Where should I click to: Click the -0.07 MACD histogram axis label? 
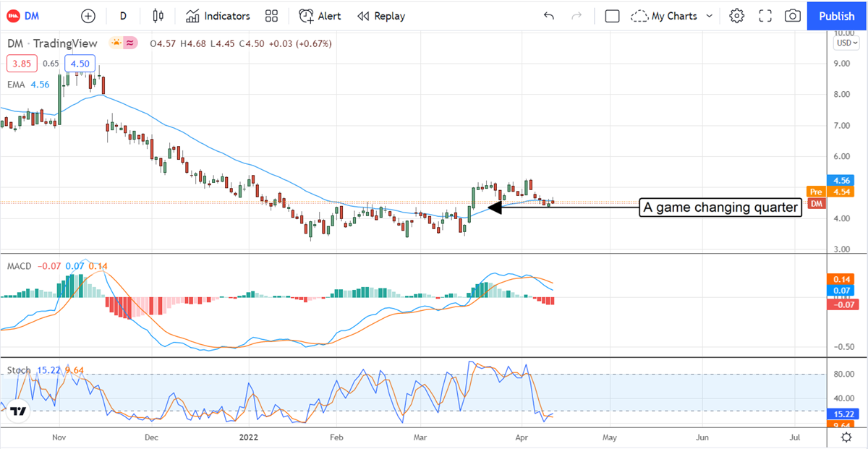(841, 303)
